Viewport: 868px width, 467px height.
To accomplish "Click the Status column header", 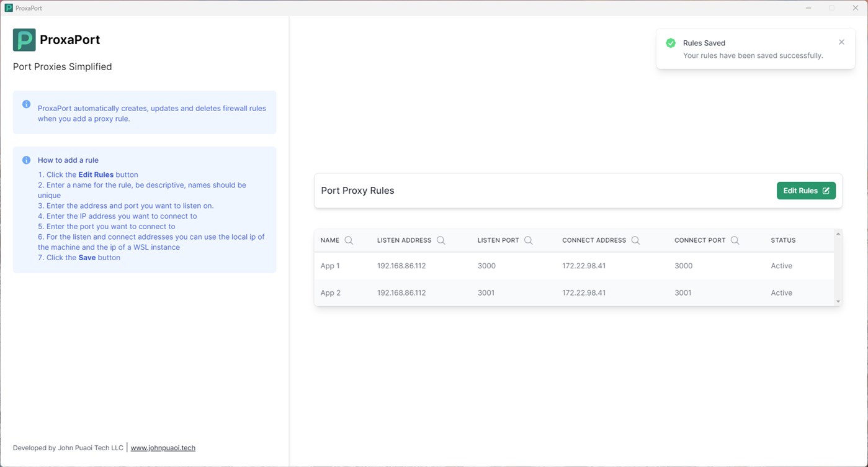I will [x=783, y=240].
